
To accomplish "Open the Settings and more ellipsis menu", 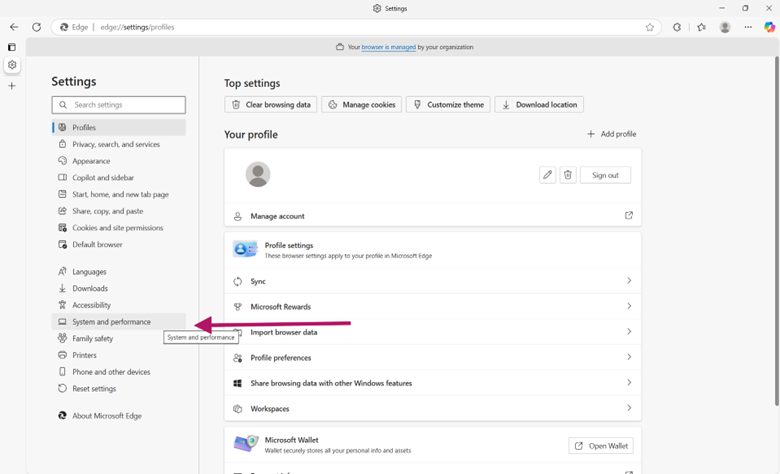I will coord(747,27).
